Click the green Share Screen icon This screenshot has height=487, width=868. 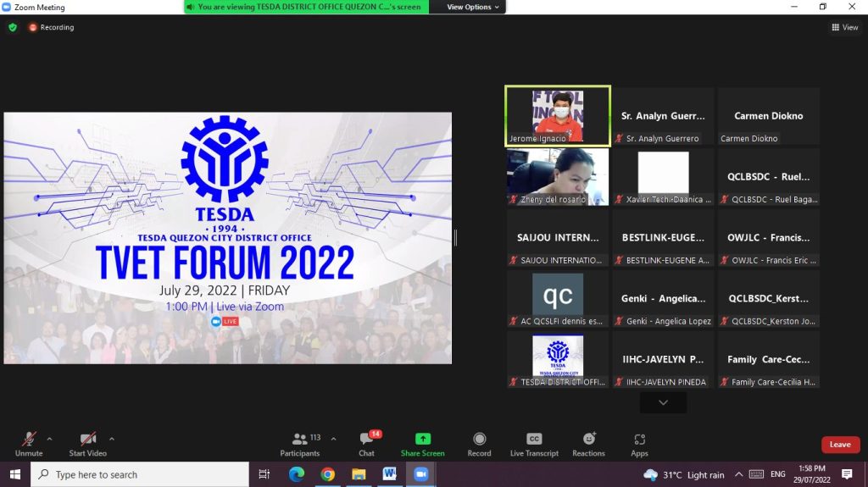pyautogui.click(x=422, y=439)
